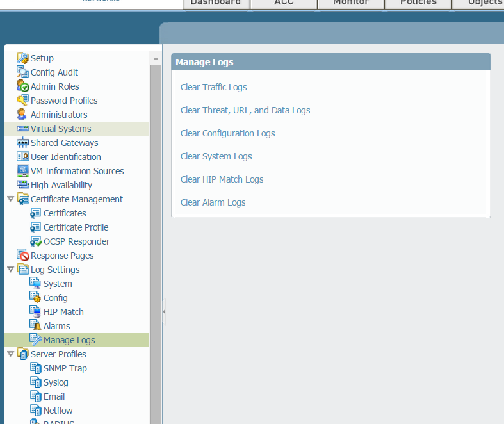Image resolution: width=504 pixels, height=424 pixels.
Task: Click Clear HIP Match Logs link
Action: (x=222, y=179)
